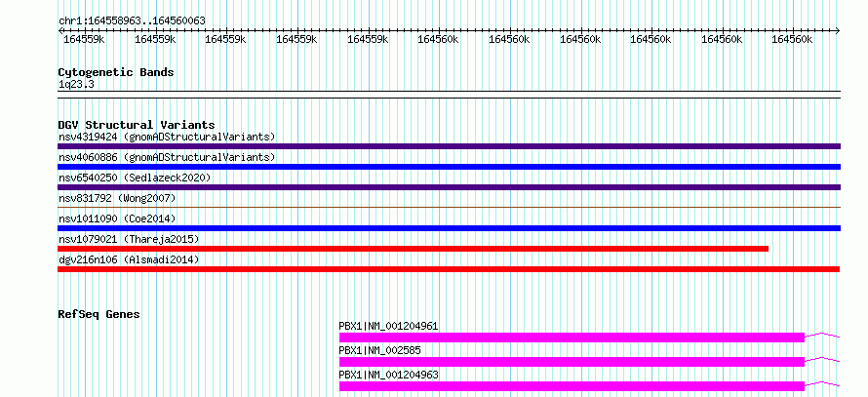
Task: Select the shorter red nsv1079021 variant bar
Action: click(x=413, y=249)
